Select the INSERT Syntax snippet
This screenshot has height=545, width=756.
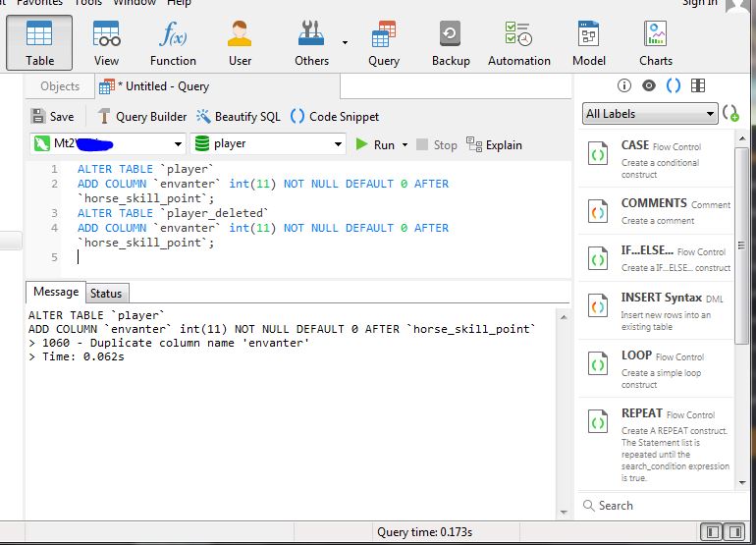(x=656, y=311)
